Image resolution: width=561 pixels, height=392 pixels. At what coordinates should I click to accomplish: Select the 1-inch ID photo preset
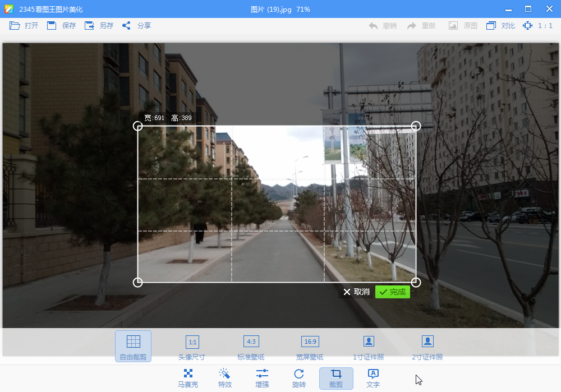point(369,346)
